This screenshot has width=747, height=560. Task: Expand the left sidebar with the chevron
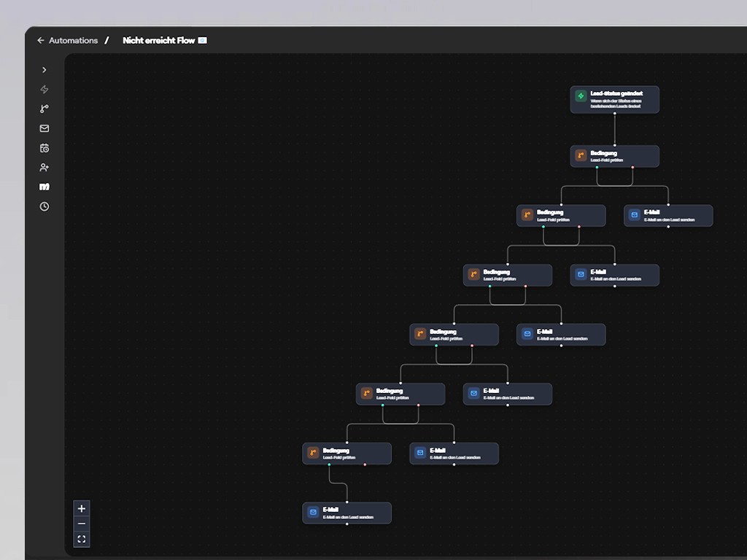44,70
